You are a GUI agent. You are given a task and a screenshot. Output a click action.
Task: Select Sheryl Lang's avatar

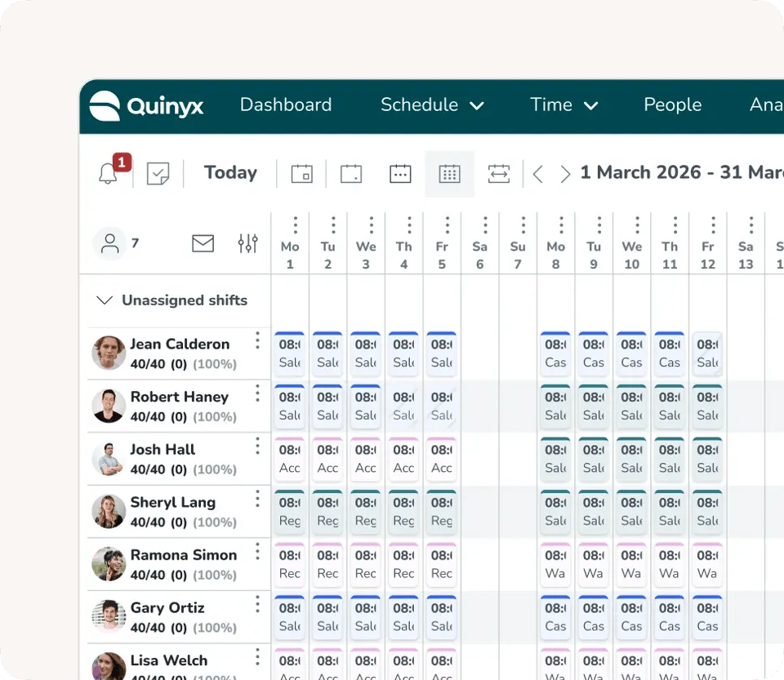109,511
